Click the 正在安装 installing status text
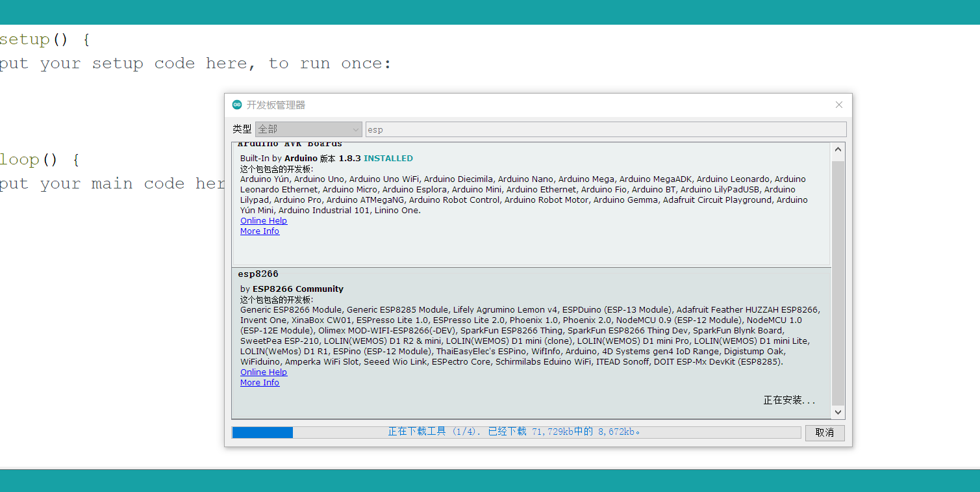The height and width of the screenshot is (492, 980). (x=789, y=400)
